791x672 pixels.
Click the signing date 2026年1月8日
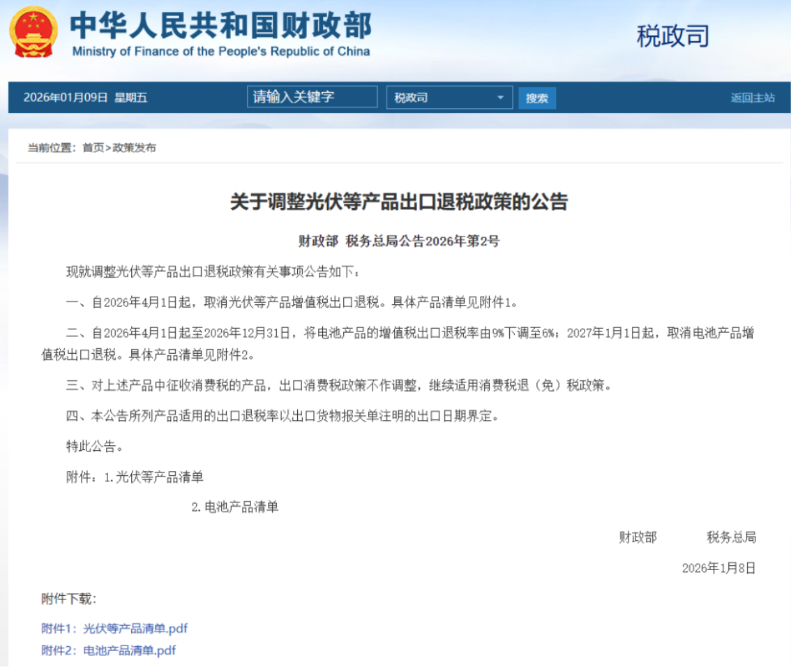pos(718,568)
